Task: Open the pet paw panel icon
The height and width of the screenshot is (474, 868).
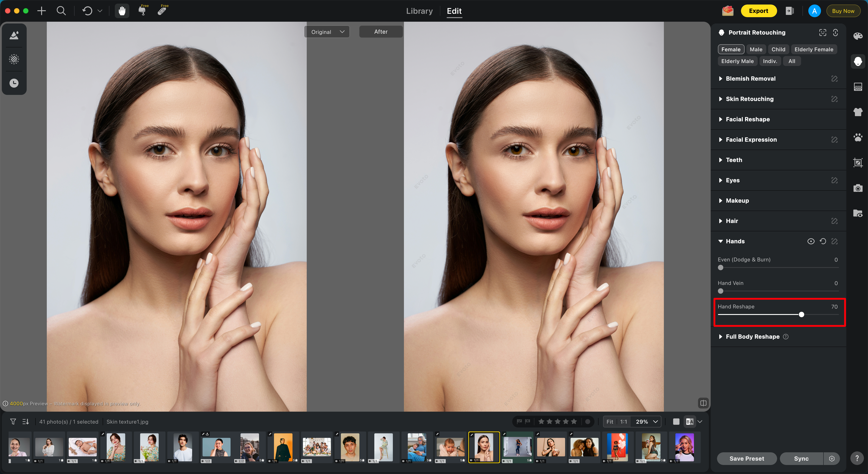Action: coord(858,137)
